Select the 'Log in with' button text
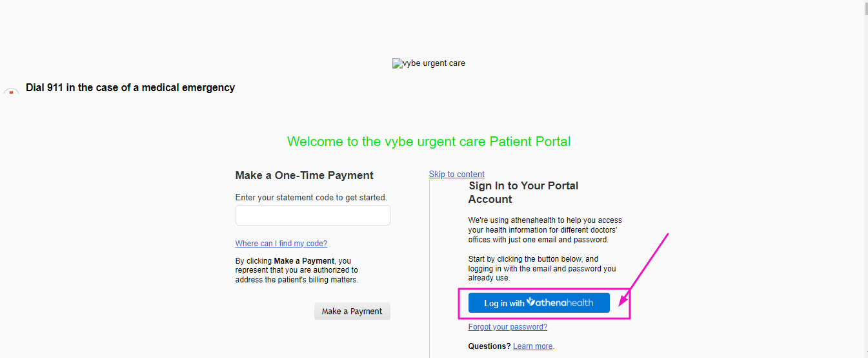Image resolution: width=868 pixels, height=358 pixels. click(x=505, y=303)
